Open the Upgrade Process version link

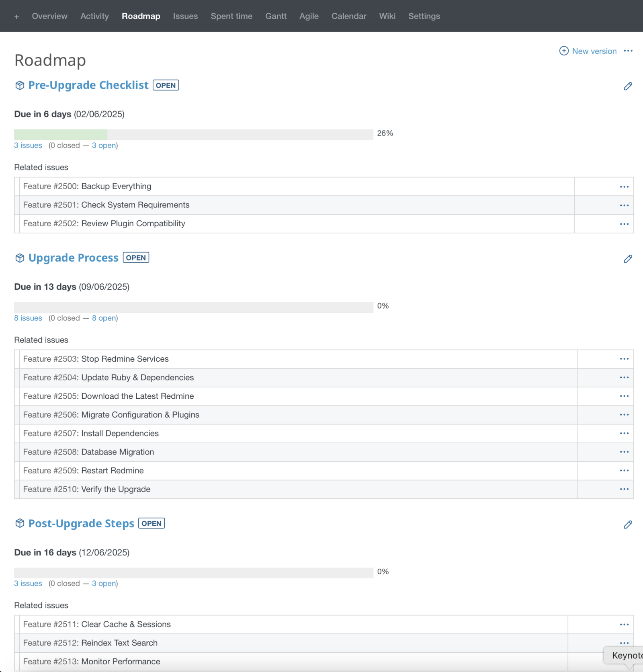click(74, 258)
